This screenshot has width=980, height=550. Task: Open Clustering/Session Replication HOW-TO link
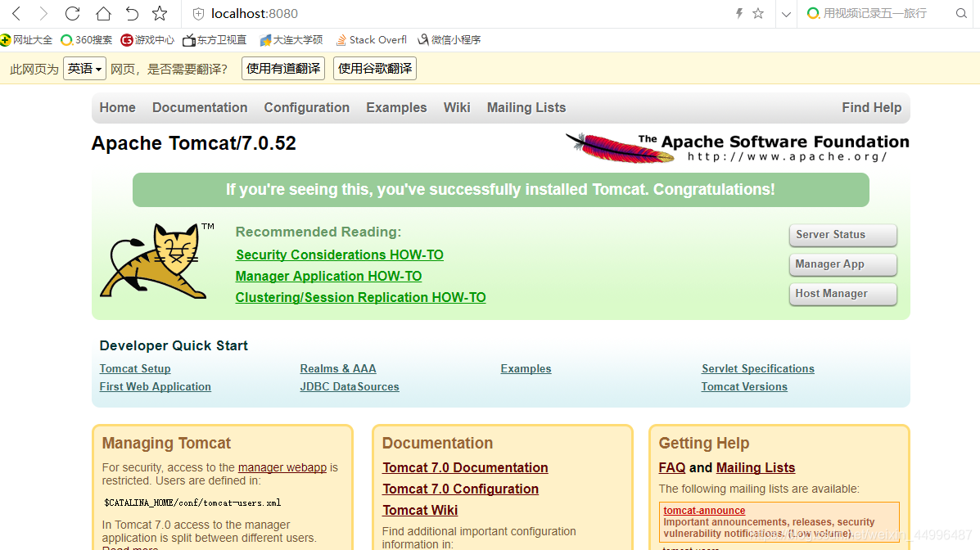(360, 297)
